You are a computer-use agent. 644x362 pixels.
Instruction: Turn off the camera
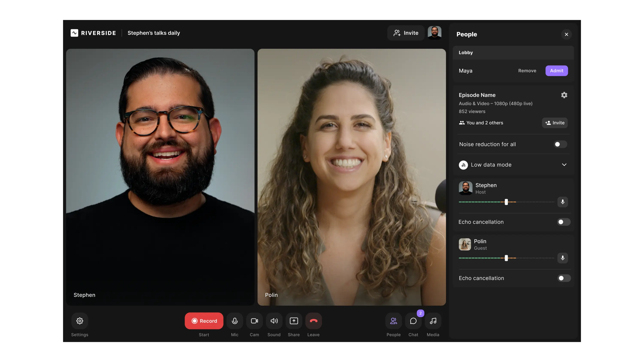[254, 321]
